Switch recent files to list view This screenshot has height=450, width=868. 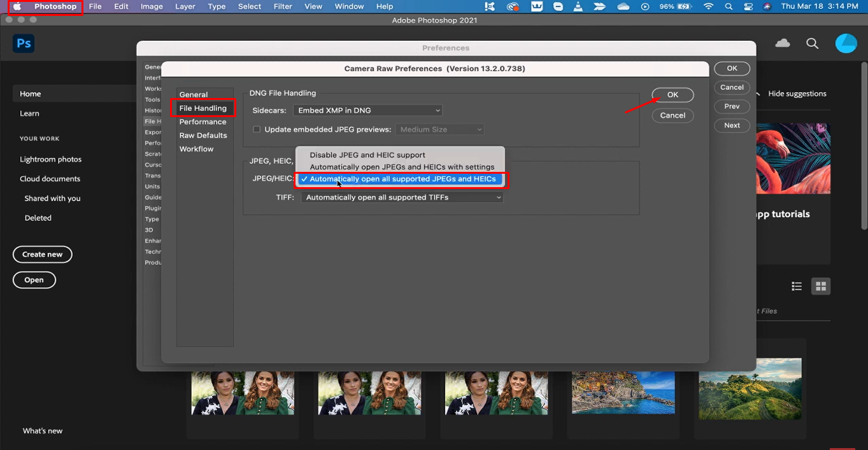tap(797, 286)
